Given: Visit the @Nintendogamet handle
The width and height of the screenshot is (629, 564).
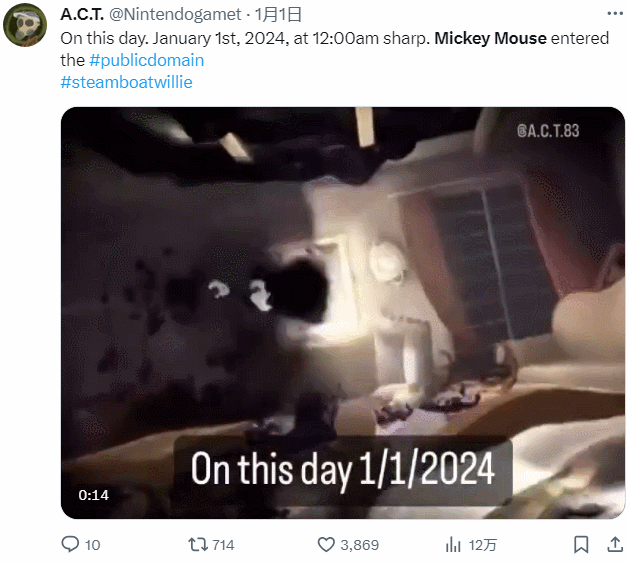Looking at the screenshot, I should 175,14.
